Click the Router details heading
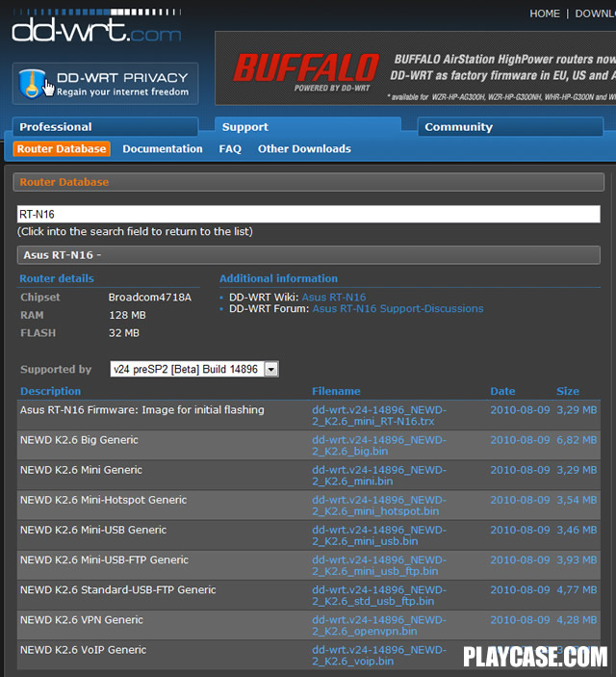This screenshot has height=677, width=616. point(57,278)
